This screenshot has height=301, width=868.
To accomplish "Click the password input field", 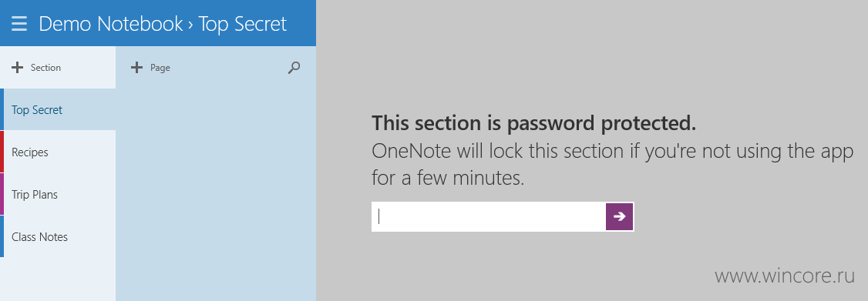I will click(x=489, y=216).
